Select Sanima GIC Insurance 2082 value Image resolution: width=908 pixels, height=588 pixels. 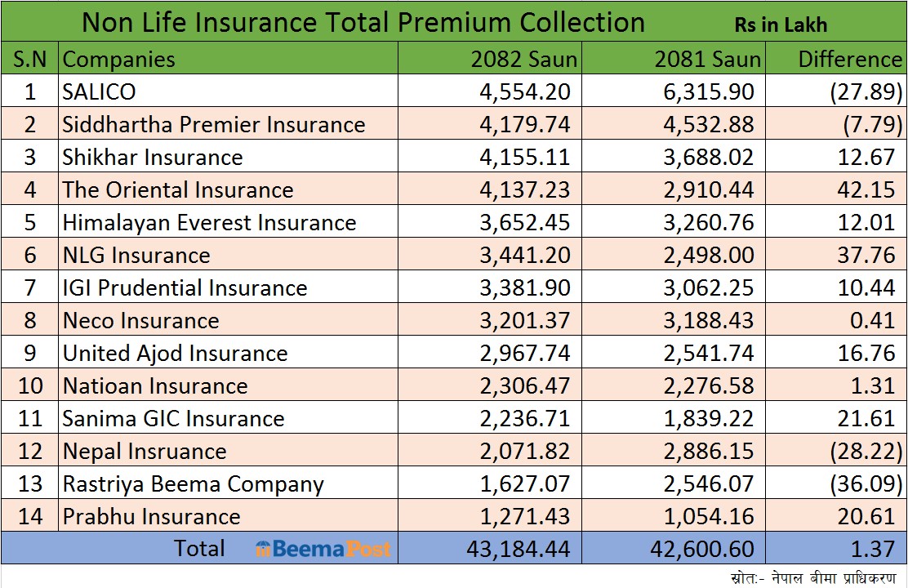click(x=524, y=418)
